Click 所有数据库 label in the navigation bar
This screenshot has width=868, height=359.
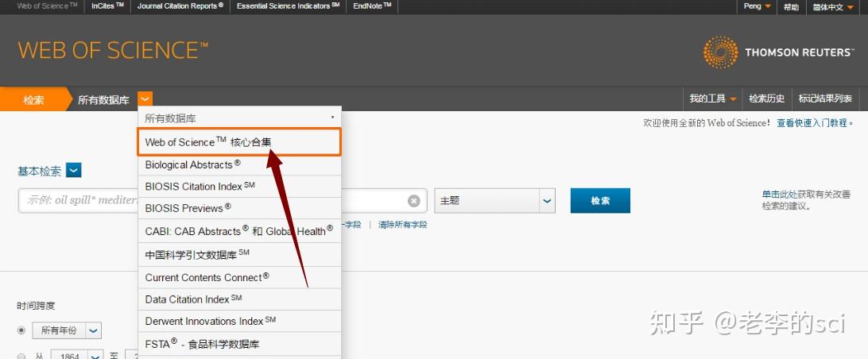pos(103,100)
